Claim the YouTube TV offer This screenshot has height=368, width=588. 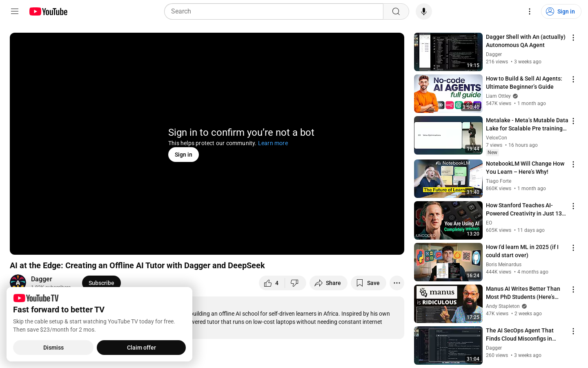coord(141,348)
